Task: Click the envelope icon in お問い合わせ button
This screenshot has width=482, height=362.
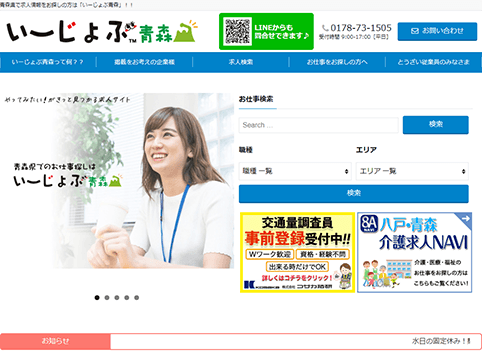Action: coord(415,31)
